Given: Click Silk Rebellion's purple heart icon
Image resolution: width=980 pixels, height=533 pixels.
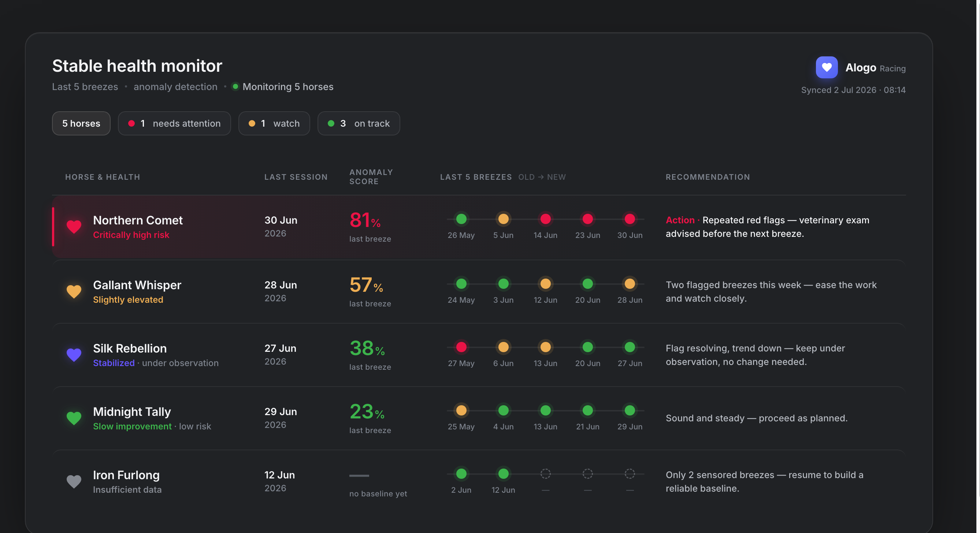Looking at the screenshot, I should [74, 355].
